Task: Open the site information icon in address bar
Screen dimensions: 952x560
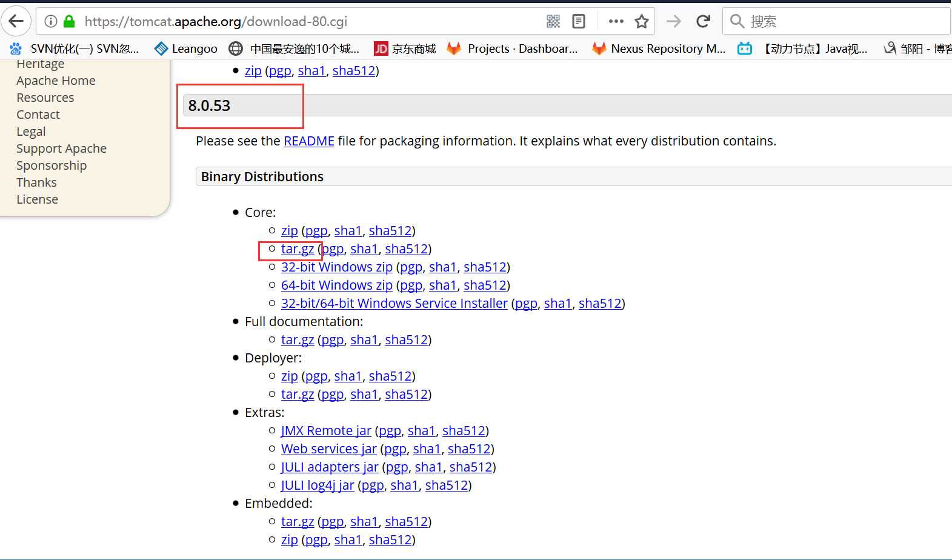Action: pyautogui.click(x=51, y=21)
